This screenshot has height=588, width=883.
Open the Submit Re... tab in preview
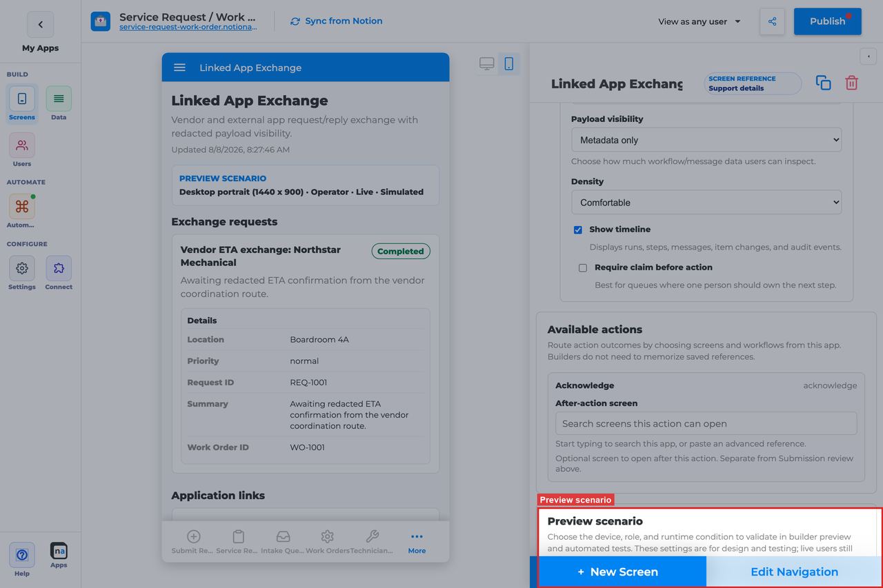pos(193,542)
